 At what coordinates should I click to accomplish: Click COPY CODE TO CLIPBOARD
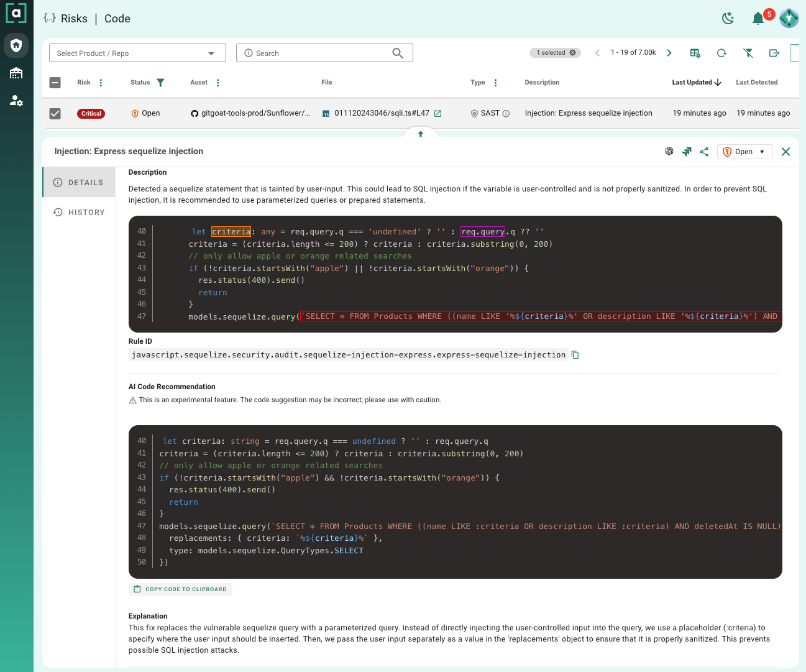[180, 589]
